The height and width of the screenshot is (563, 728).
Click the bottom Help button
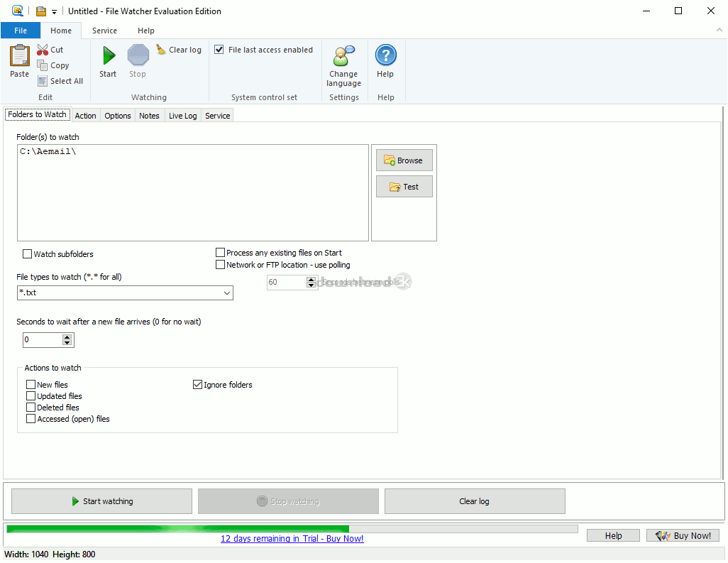click(613, 535)
